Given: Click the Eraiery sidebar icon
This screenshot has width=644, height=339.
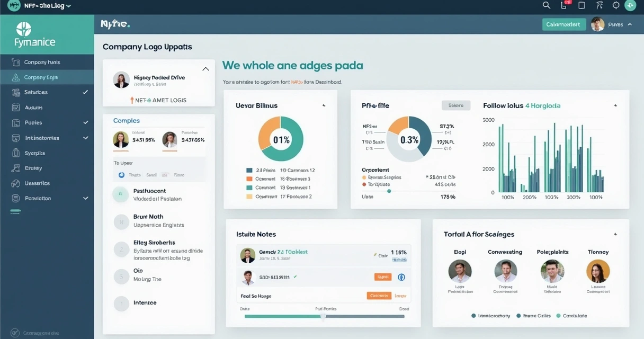Looking at the screenshot, I should (15, 168).
